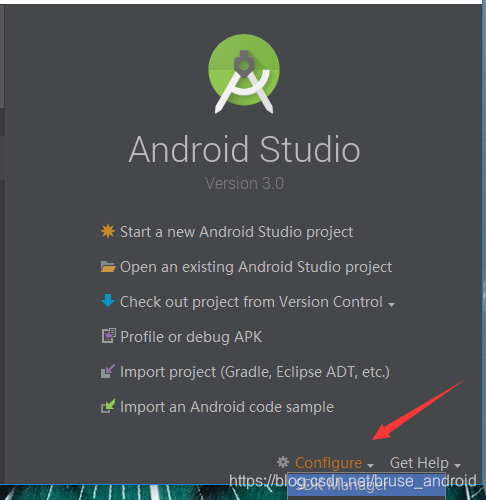Image resolution: width=486 pixels, height=500 pixels.
Task: Check out project from Version Control
Action: (x=251, y=302)
